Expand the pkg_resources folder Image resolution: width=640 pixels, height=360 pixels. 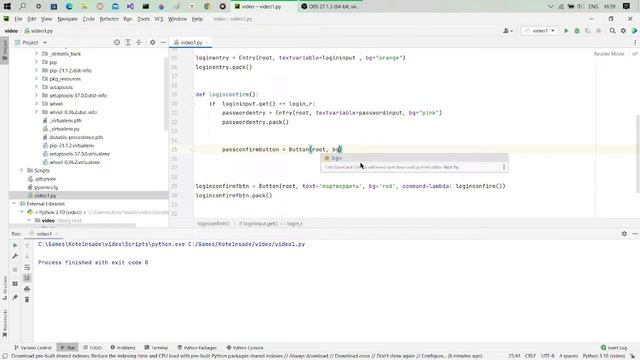point(36,79)
